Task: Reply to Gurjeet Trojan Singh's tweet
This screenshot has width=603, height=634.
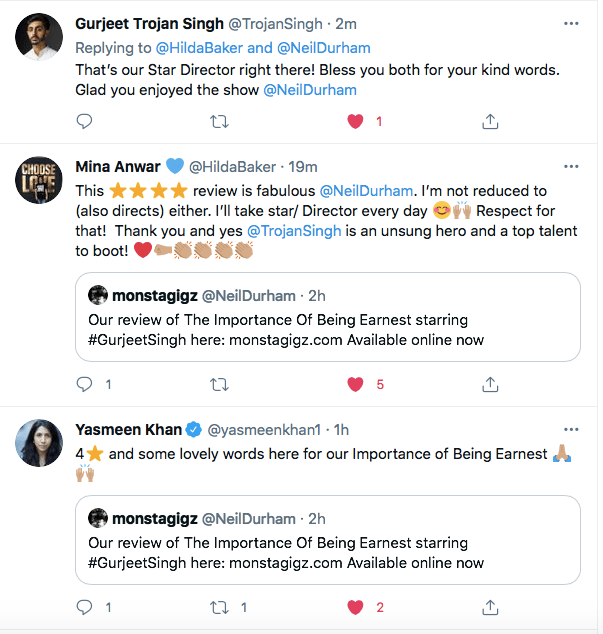Action: (x=85, y=121)
